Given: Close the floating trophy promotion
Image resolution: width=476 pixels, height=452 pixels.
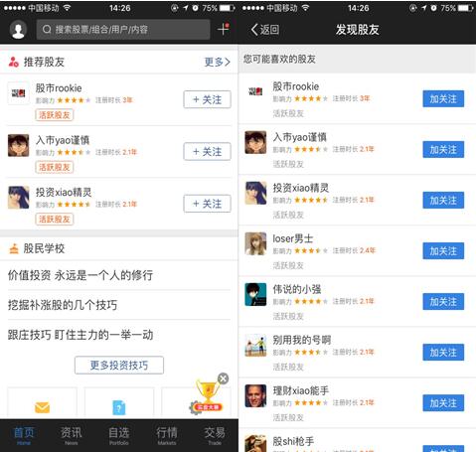Looking at the screenshot, I should [x=224, y=378].
